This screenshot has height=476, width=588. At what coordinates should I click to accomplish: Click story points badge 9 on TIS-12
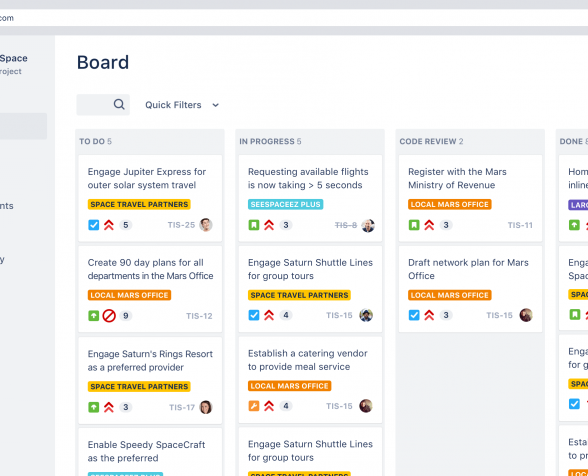126,316
